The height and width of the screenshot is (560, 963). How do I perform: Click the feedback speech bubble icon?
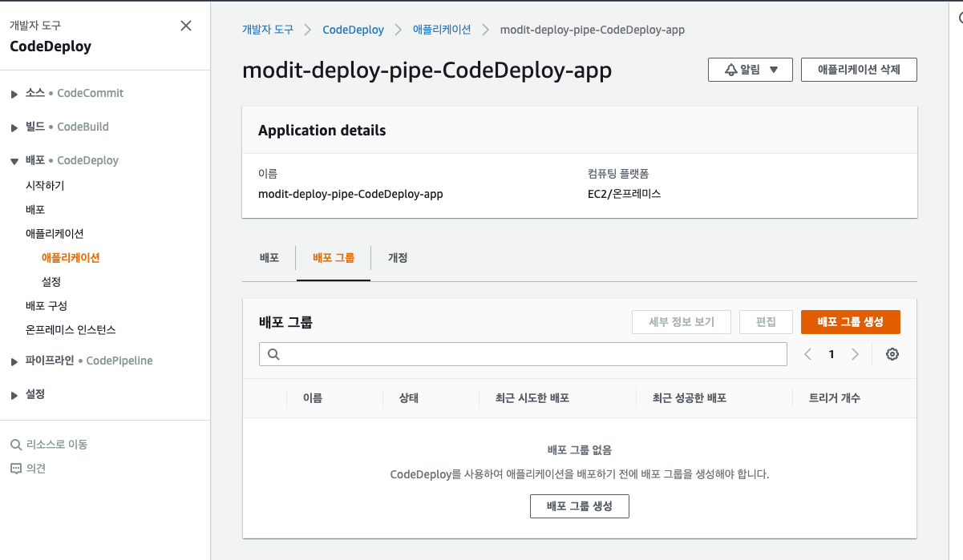(16, 469)
